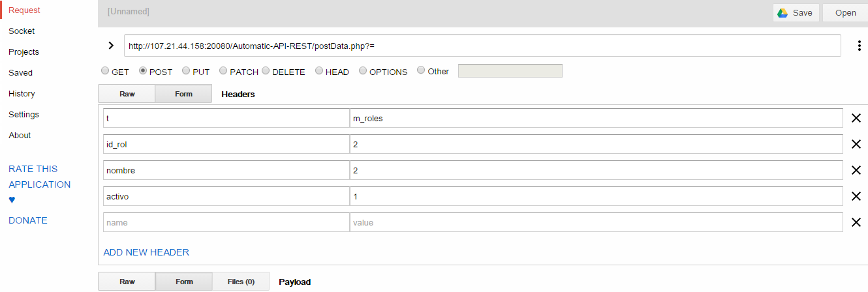Select the GET method radio button
The height and width of the screenshot is (292, 868).
[104, 71]
